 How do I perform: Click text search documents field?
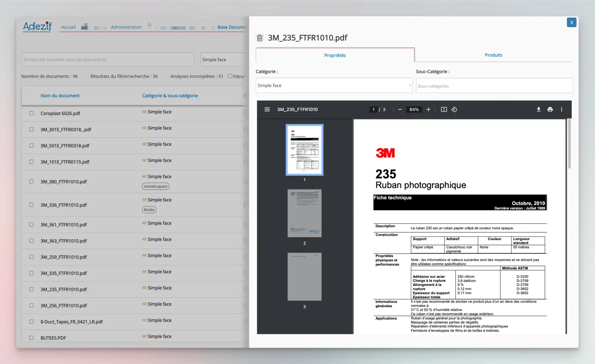tap(108, 60)
